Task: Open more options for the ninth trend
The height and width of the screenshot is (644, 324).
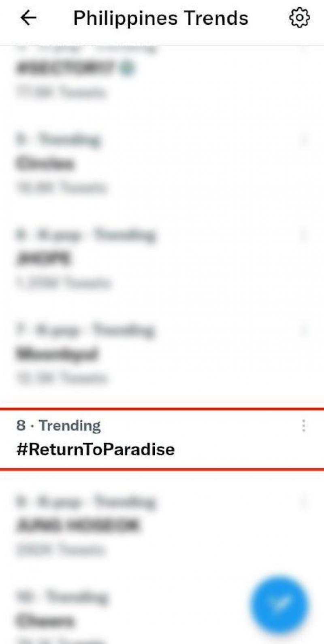Action: [x=303, y=502]
